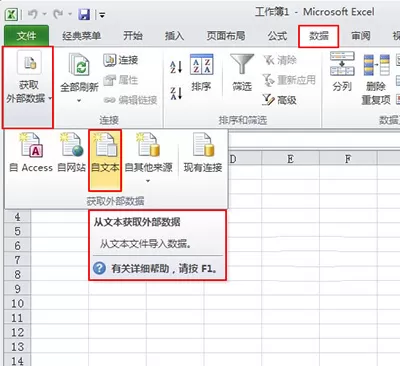
Task: Click the 排序和筛选 group label
Action: pos(243,120)
